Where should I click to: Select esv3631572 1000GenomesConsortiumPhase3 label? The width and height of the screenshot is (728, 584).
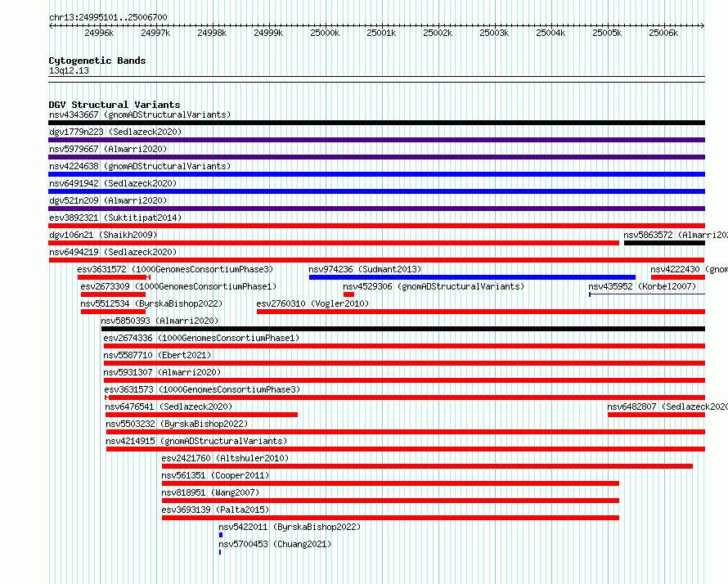tap(175, 269)
